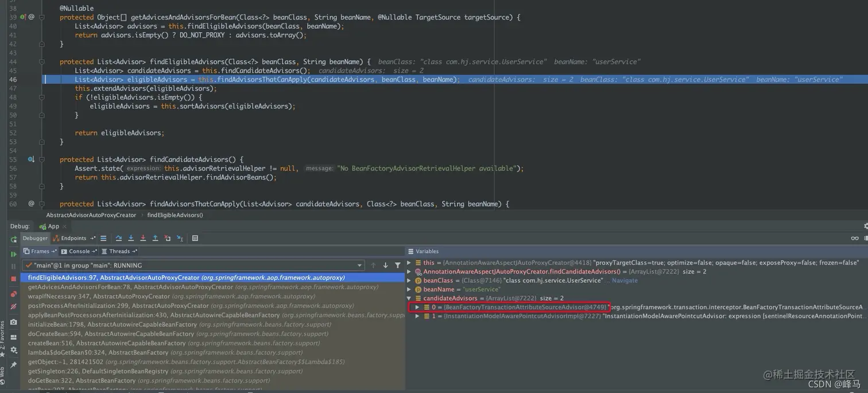This screenshot has height=393, width=868.
Task: Click the camera thread dump icon
Action: click(x=14, y=322)
